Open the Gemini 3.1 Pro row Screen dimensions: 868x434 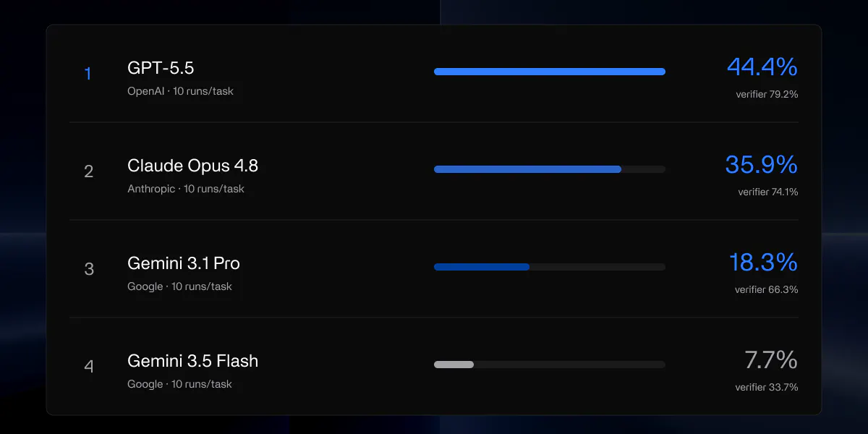pos(434,269)
